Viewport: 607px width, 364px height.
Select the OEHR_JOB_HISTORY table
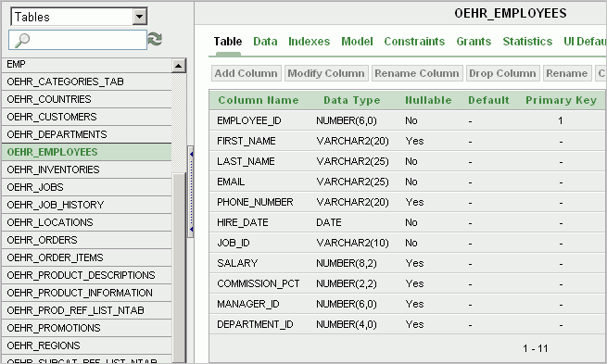86,205
